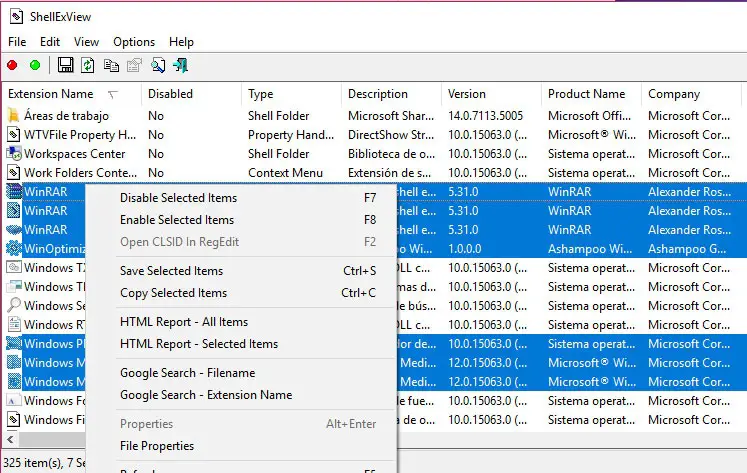Open the File menu

click(17, 42)
